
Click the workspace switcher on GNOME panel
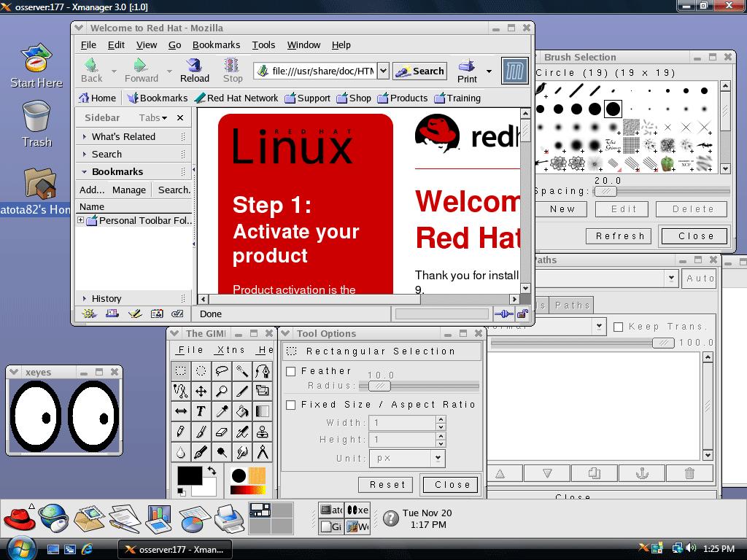coord(271,518)
